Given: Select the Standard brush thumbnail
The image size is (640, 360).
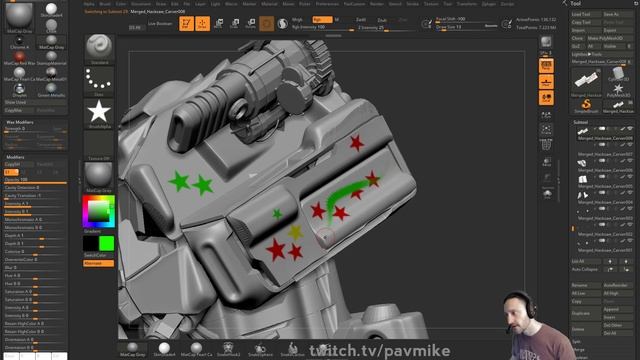Looking at the screenshot, I should [x=99, y=49].
